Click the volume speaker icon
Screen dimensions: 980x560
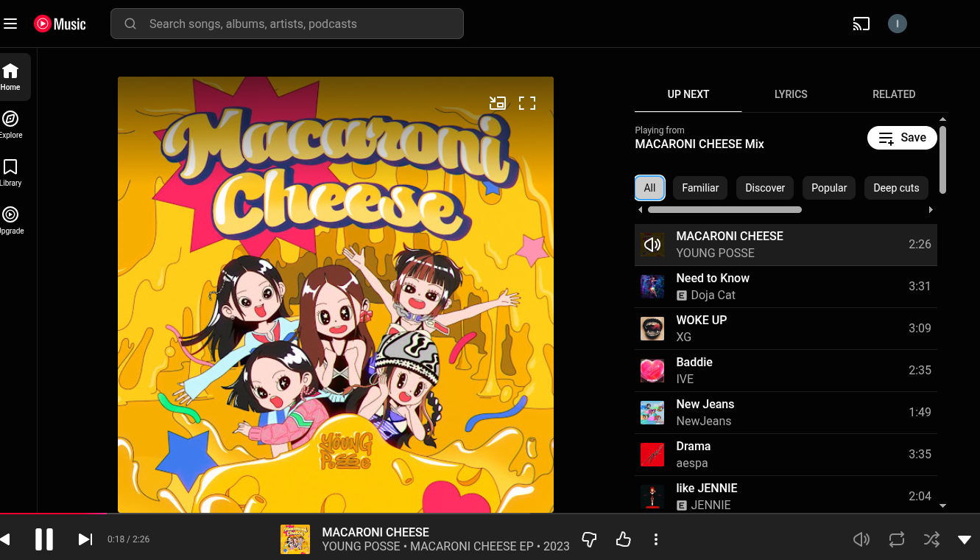[861, 539]
